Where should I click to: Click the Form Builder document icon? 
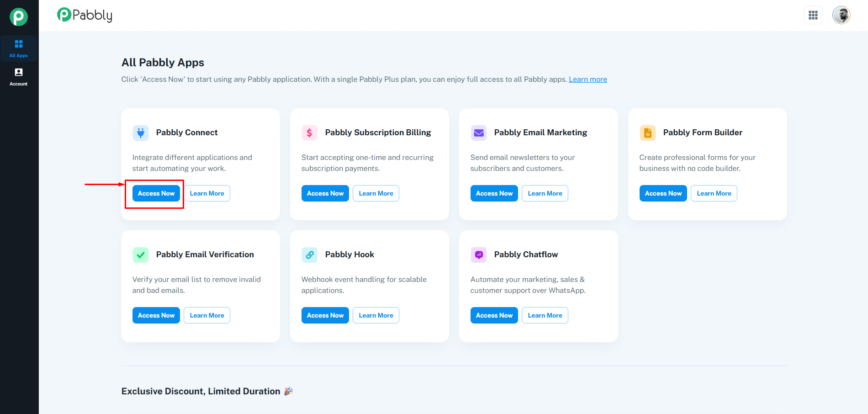(648, 133)
